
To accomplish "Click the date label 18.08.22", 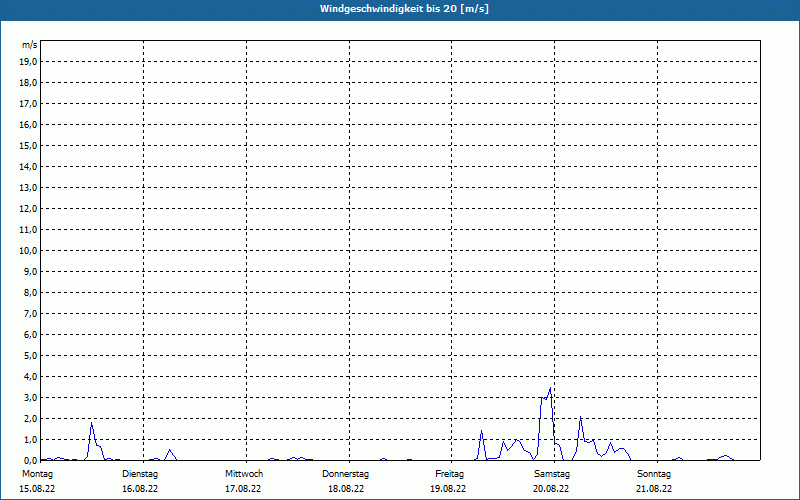I will coord(346,489).
